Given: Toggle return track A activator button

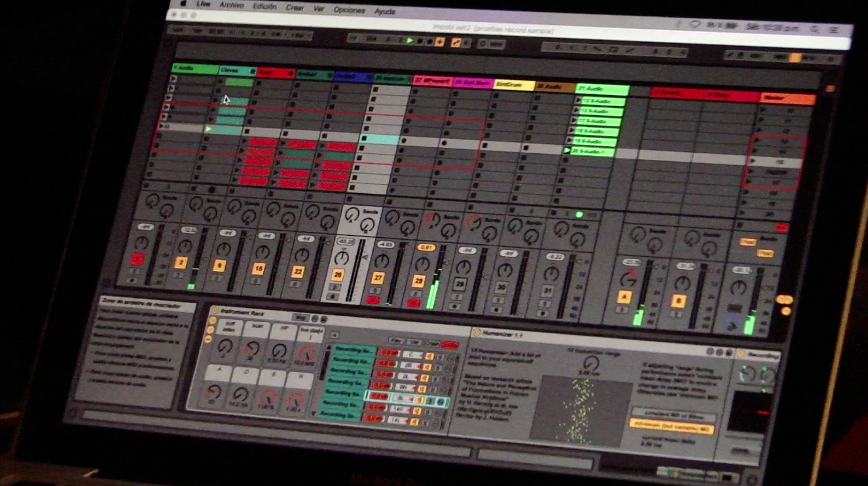Looking at the screenshot, I should click(x=624, y=297).
